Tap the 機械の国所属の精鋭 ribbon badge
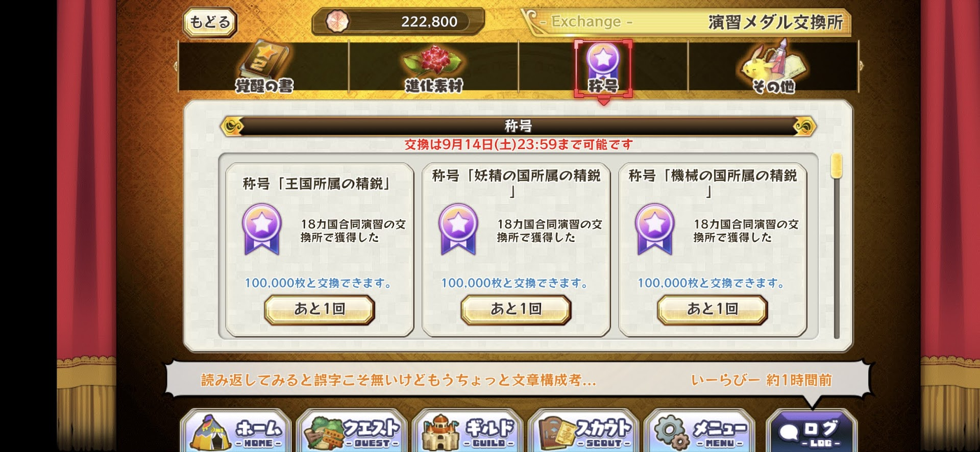This screenshot has height=452, width=980. [x=655, y=230]
